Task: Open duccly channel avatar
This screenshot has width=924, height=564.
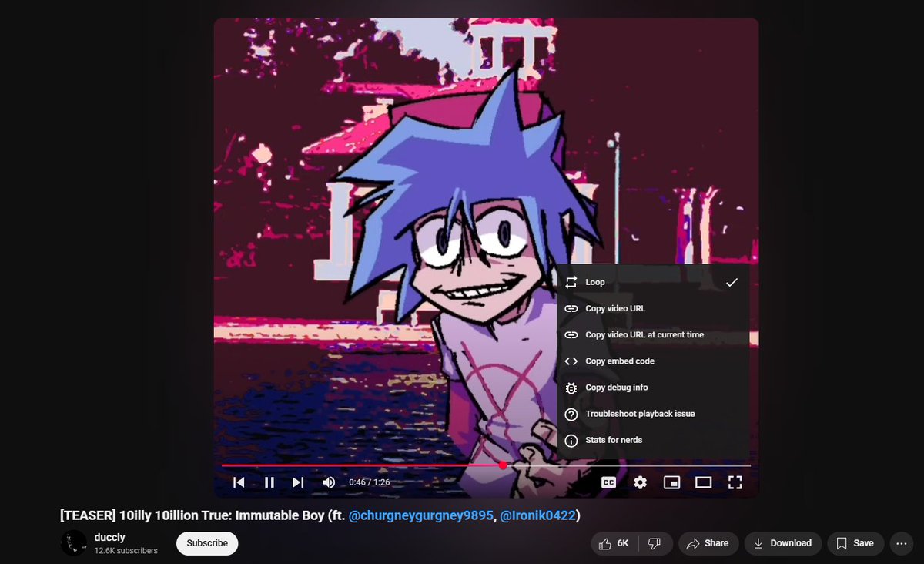Action: (74, 543)
